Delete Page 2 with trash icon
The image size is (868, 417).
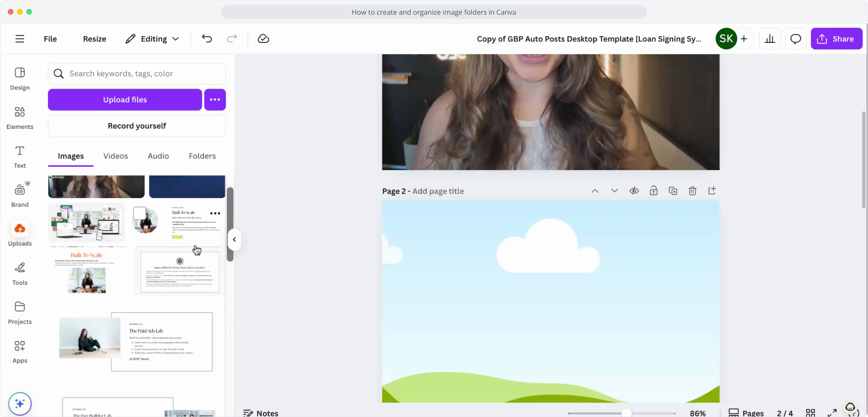pyautogui.click(x=692, y=191)
